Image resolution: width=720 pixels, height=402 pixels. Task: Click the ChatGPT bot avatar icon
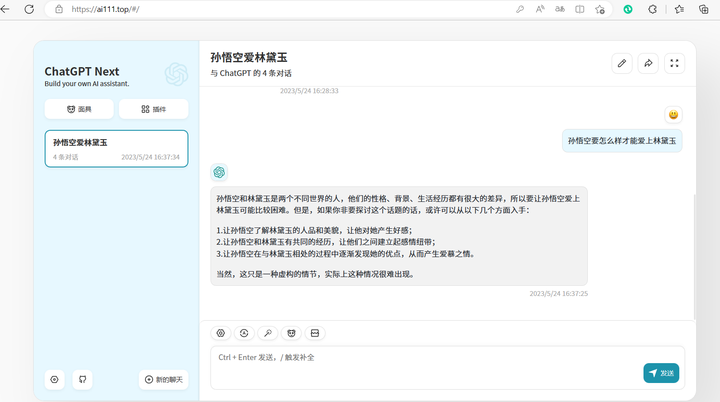point(219,172)
